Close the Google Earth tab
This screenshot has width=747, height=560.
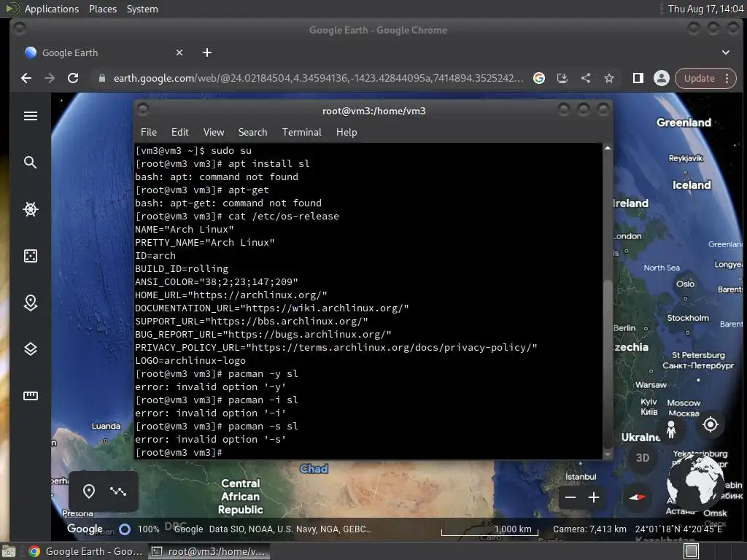pyautogui.click(x=179, y=52)
